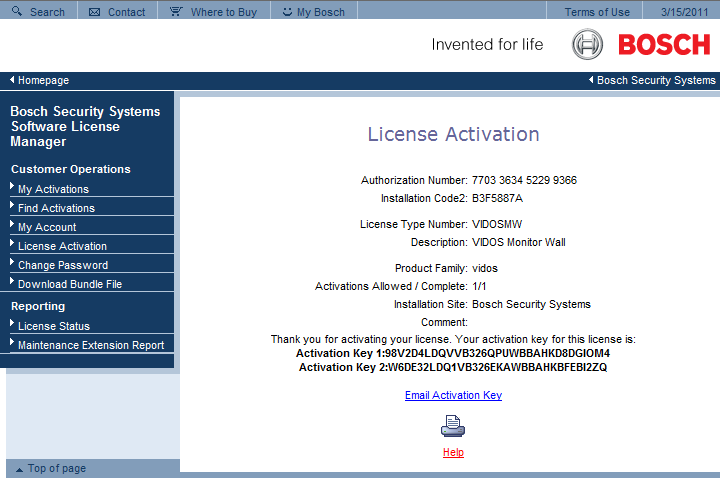This screenshot has width=720, height=478.
Task: Open Download Bundle File link
Action: pyautogui.click(x=70, y=284)
